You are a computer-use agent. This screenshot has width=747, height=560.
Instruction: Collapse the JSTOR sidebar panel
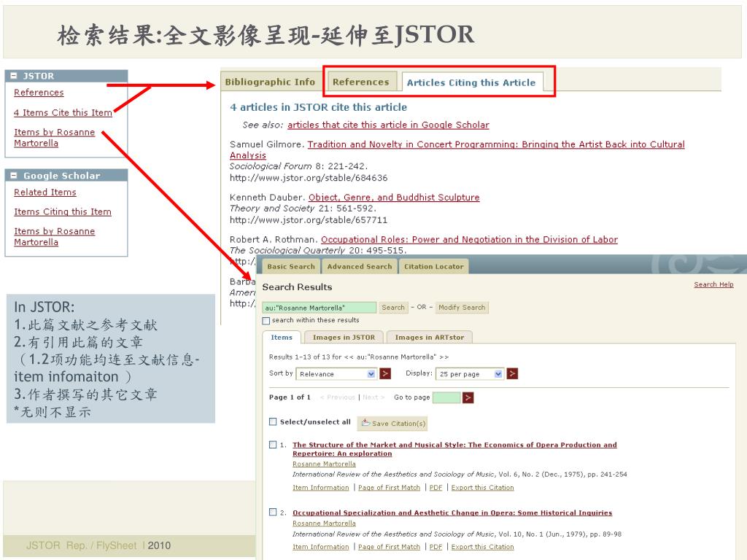pos(14,76)
